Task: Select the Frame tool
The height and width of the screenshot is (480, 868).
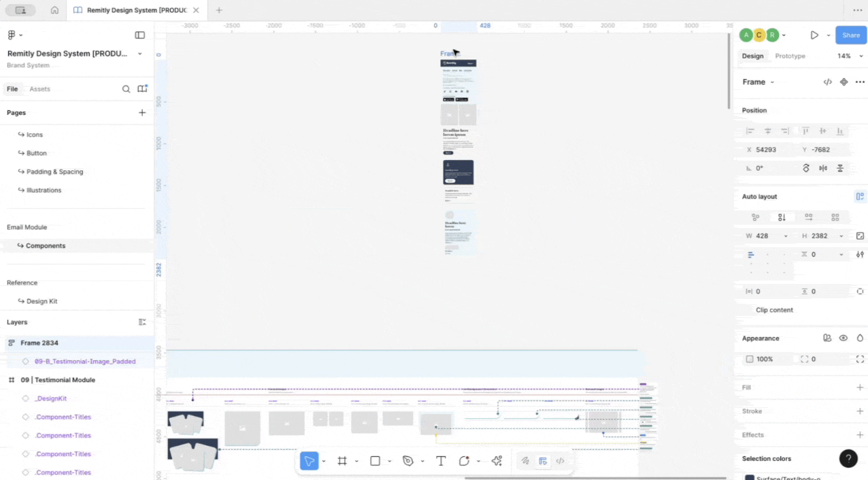Action: tap(342, 461)
